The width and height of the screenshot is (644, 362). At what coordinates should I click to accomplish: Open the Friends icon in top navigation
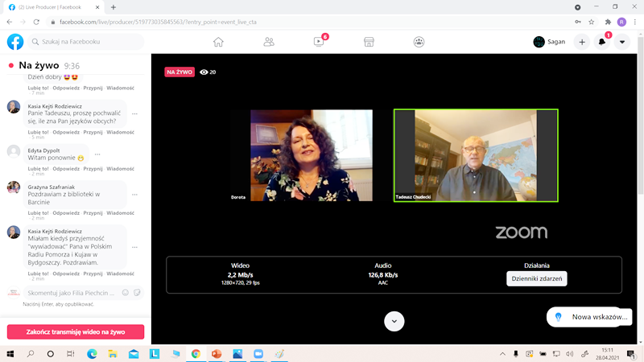point(269,42)
